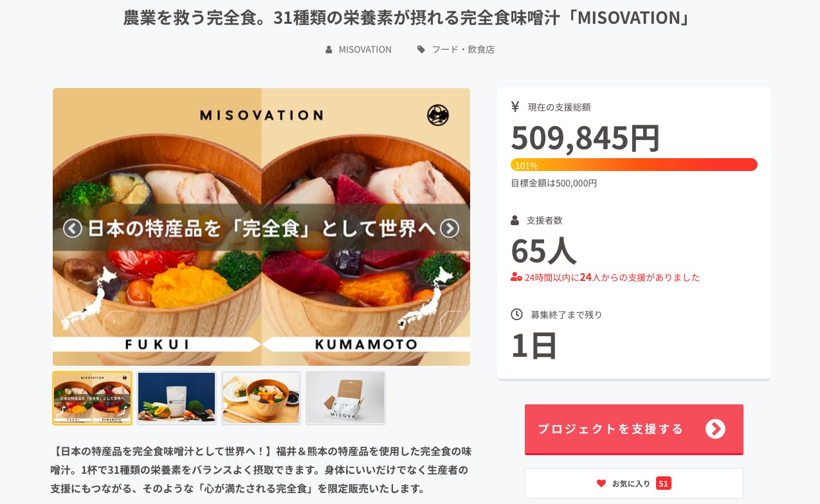Click the round crest logo on the main image

[x=438, y=115]
